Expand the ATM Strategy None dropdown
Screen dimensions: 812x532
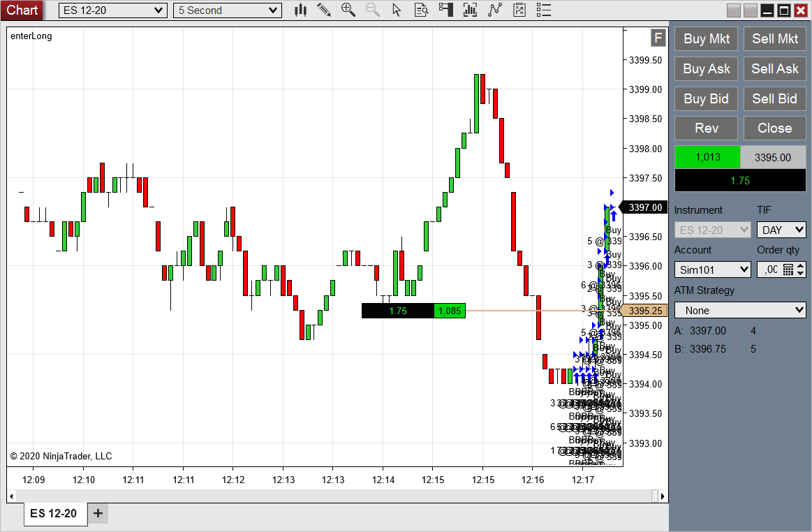pos(740,310)
